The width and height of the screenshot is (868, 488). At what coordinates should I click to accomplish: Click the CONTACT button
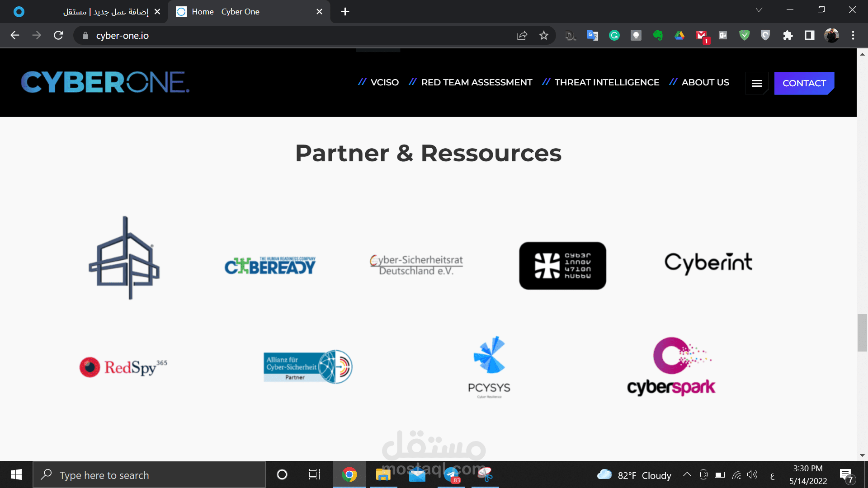coord(804,83)
